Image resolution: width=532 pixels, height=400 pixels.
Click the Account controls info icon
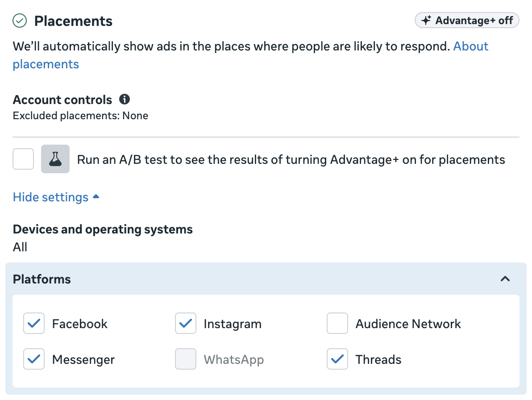(125, 99)
